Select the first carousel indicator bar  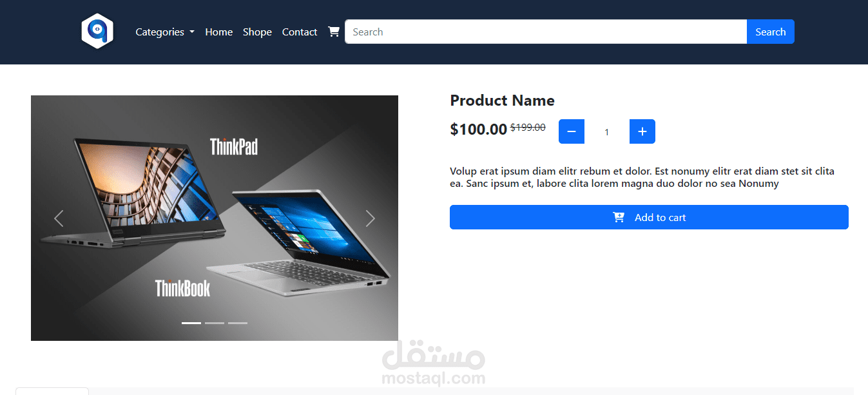pos(191,323)
